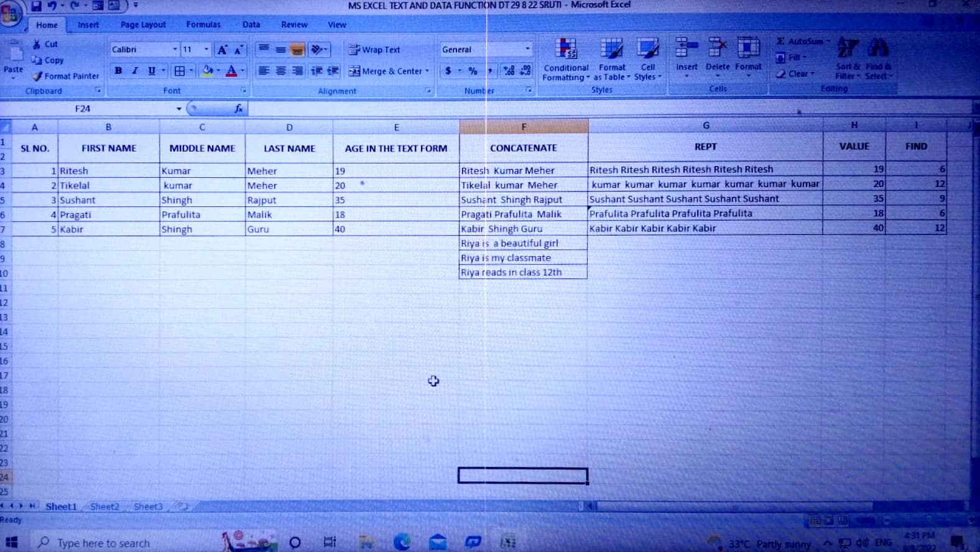Click the Merge & Center icon
Screen dimensions: 980x552
pos(355,71)
